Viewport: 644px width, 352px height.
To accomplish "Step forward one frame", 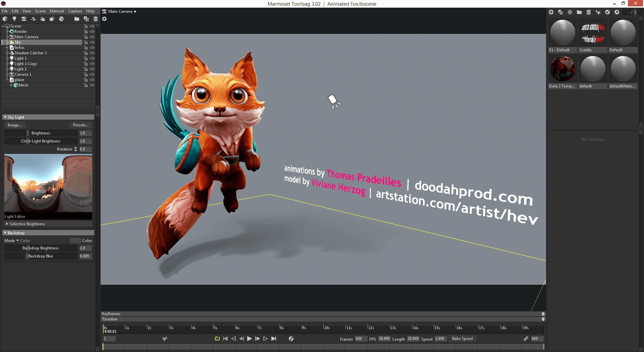I will pyautogui.click(x=258, y=339).
